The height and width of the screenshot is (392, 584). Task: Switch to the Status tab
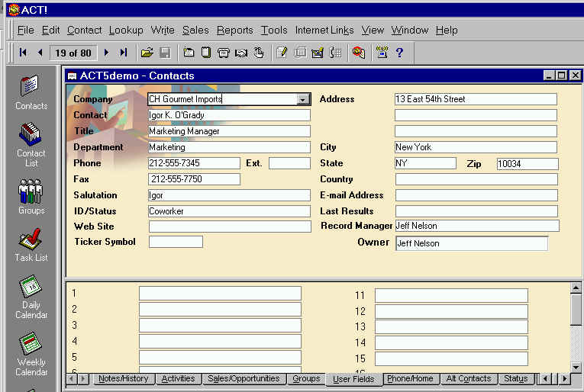pos(516,378)
